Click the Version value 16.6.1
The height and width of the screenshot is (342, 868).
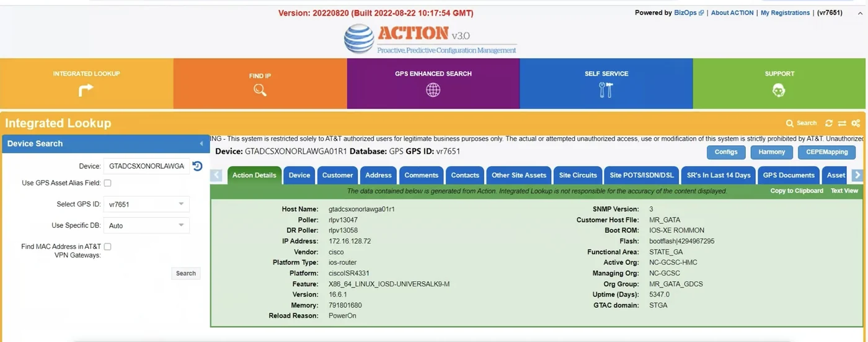pos(338,294)
